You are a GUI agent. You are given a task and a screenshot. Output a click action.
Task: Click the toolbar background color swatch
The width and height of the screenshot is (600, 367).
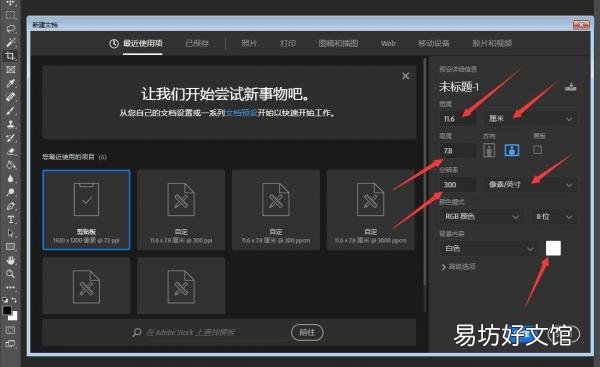click(x=14, y=316)
